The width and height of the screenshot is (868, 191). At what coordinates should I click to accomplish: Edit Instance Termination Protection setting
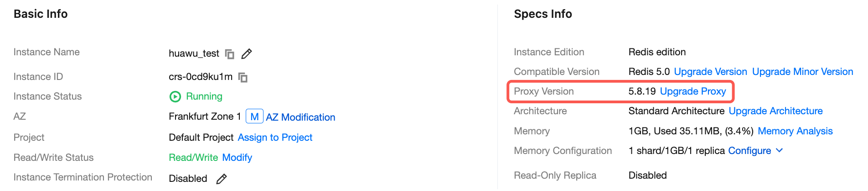[222, 179]
